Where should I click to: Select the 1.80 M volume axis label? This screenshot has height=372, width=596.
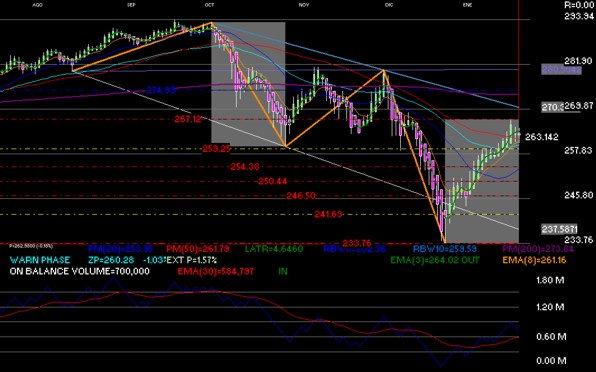550,280
